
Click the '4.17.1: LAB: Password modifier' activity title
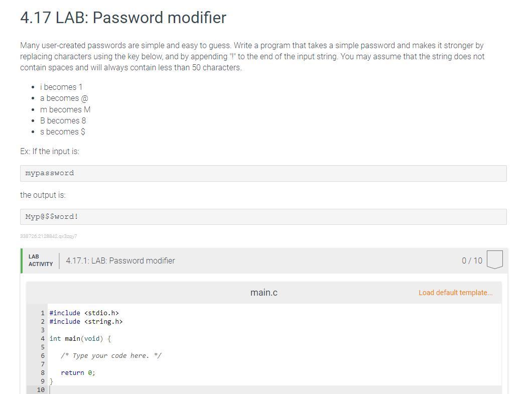coord(120,261)
